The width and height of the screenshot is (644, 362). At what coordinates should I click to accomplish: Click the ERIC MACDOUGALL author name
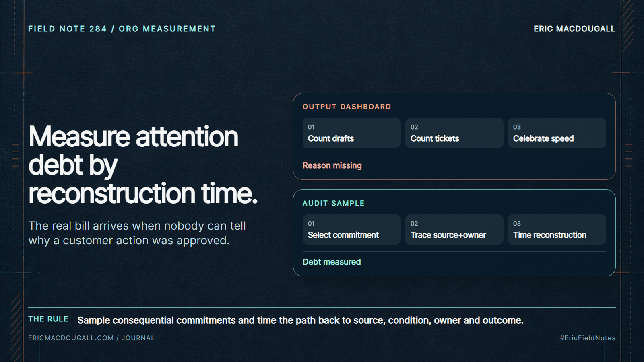pyautogui.click(x=574, y=29)
